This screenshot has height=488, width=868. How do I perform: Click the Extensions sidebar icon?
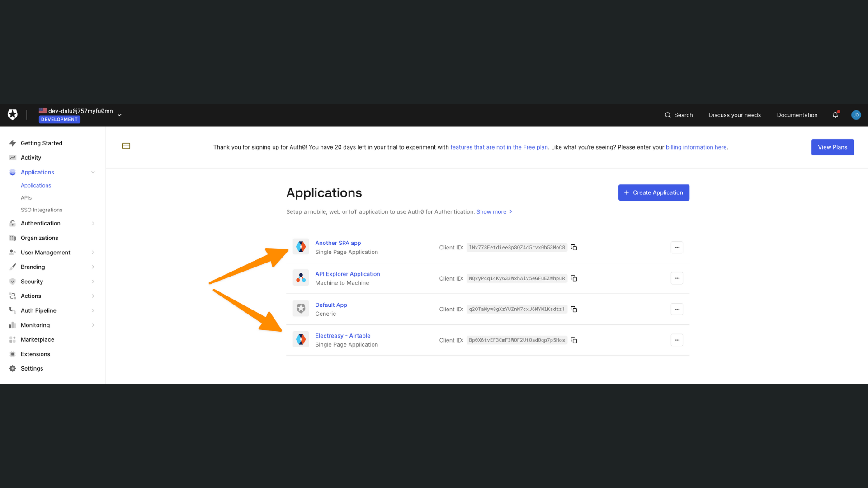pos(12,354)
